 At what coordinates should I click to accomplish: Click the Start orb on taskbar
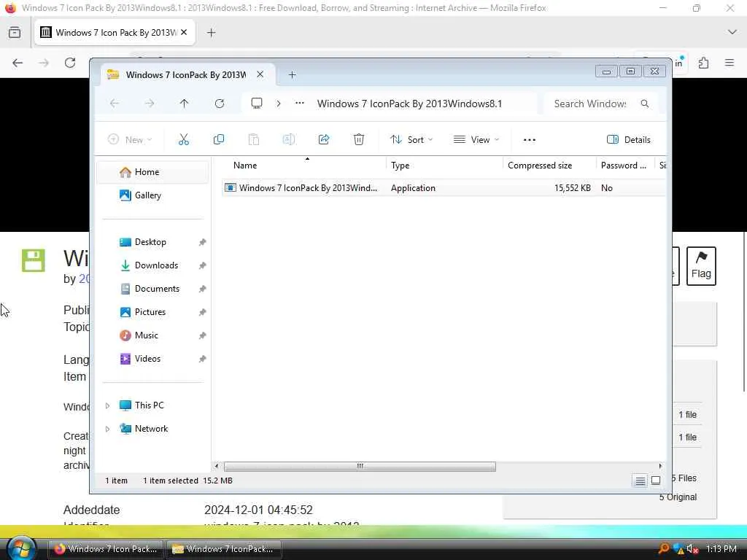[x=21, y=548]
